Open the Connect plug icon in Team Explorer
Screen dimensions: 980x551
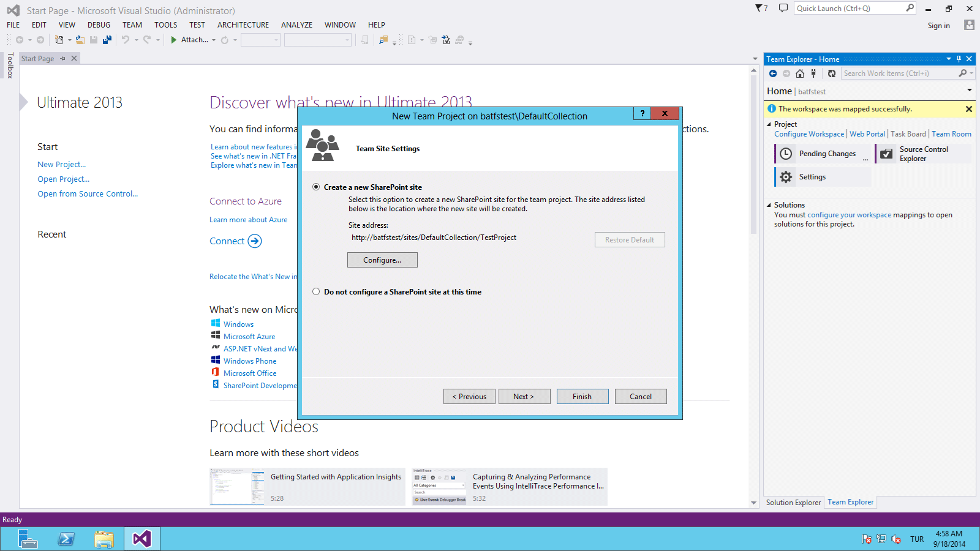point(813,73)
